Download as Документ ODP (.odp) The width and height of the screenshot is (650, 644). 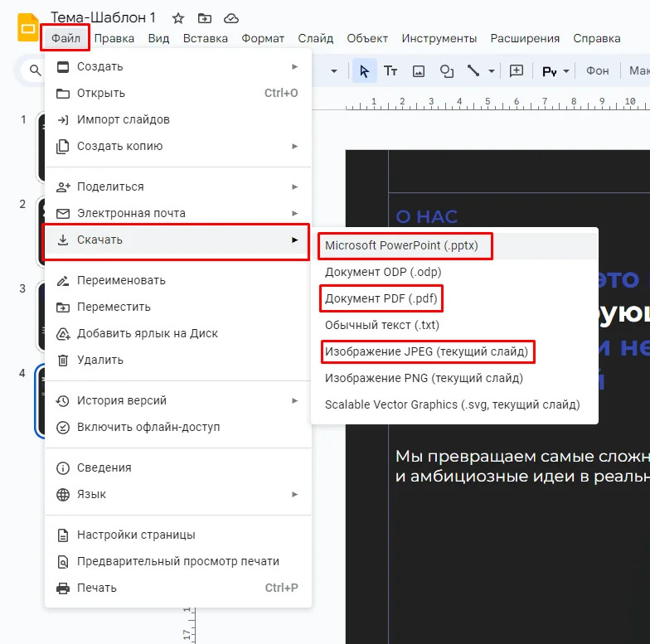click(454, 272)
